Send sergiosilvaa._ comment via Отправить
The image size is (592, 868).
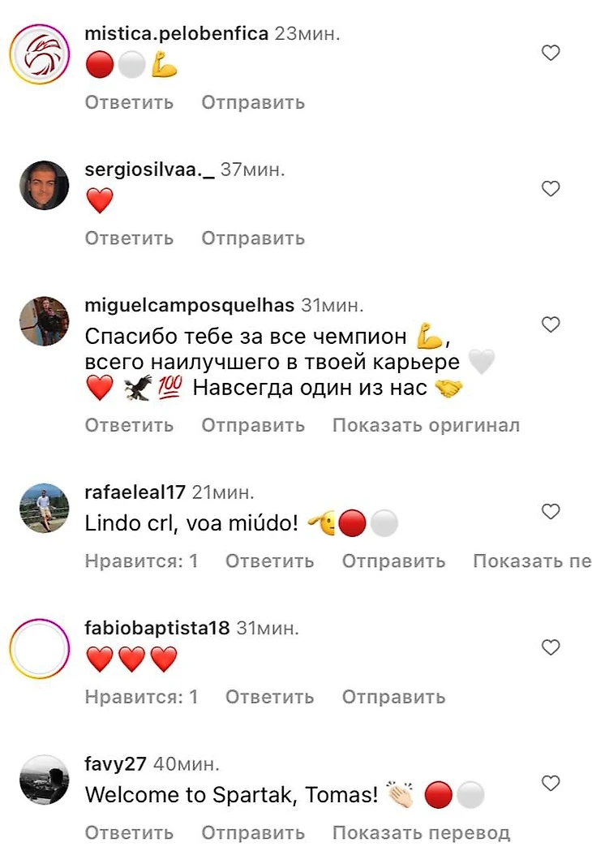[x=253, y=238]
